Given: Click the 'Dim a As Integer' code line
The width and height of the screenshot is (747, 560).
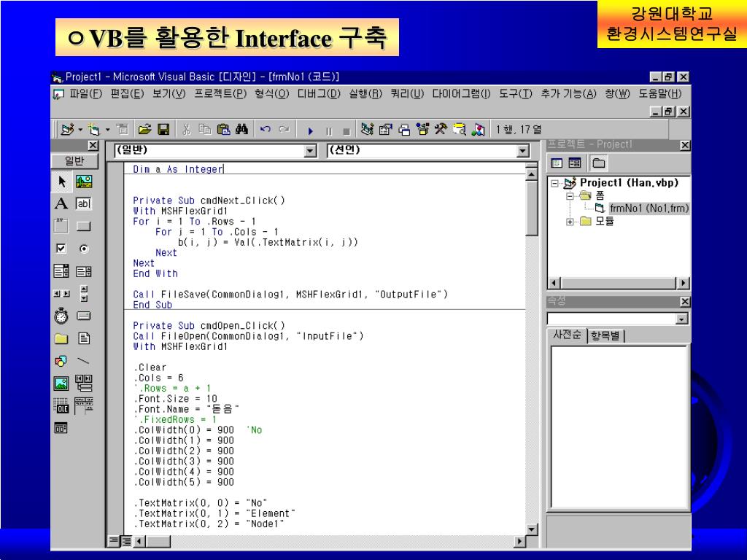Looking at the screenshot, I should tap(178, 169).
